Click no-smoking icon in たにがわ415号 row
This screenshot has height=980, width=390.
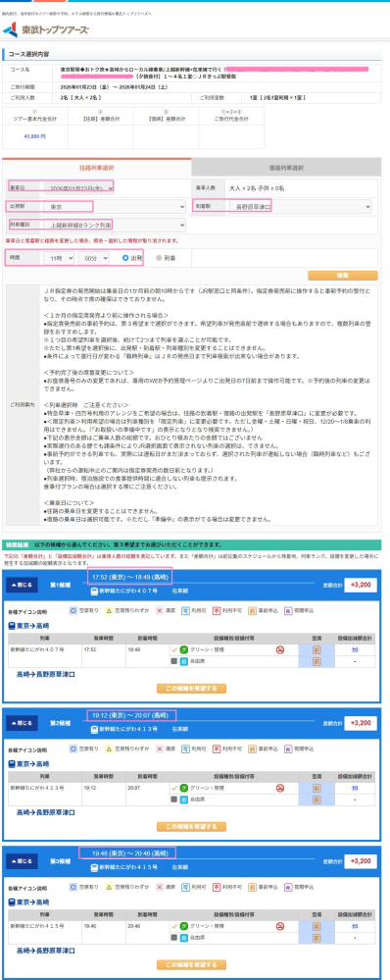[x=280, y=926]
